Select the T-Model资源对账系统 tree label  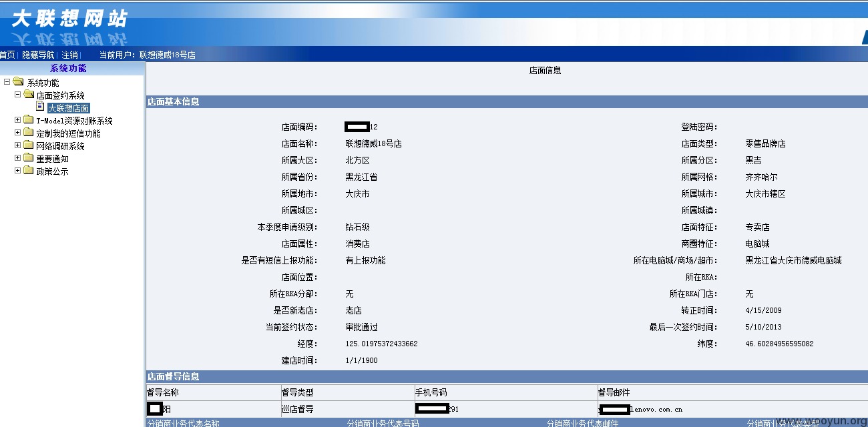74,121
